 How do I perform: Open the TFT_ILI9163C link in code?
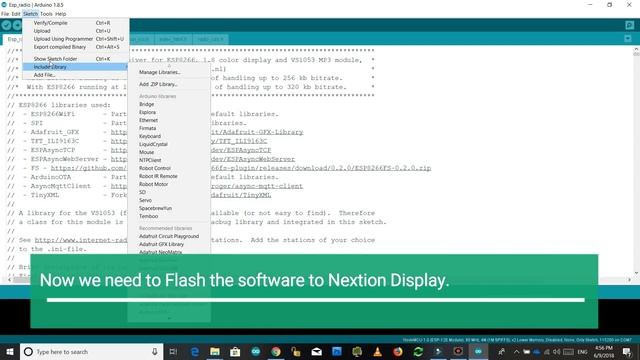tap(239, 141)
